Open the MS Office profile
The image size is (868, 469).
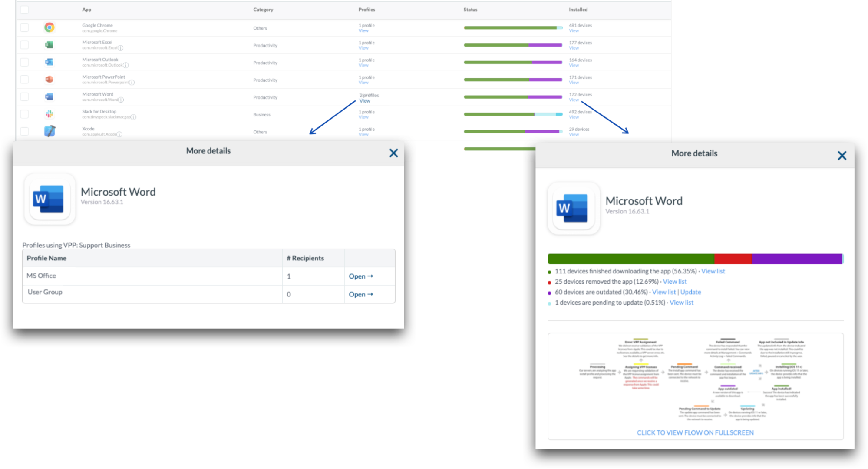pos(360,276)
